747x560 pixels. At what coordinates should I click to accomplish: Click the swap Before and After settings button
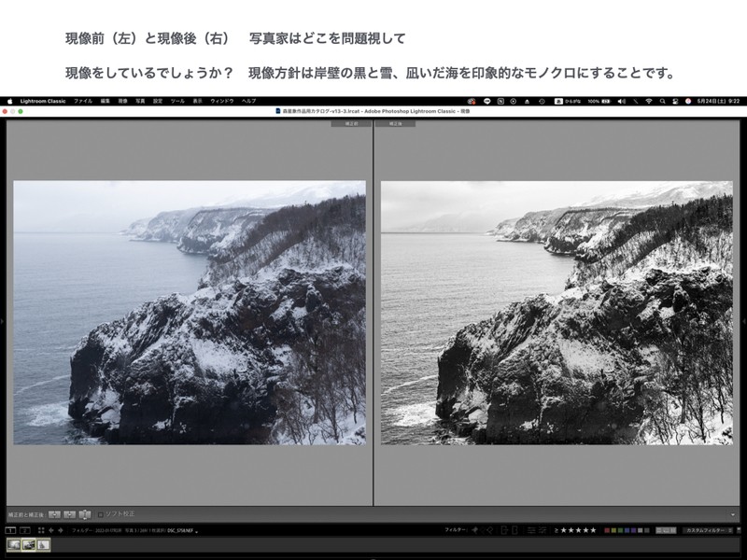pos(85,513)
